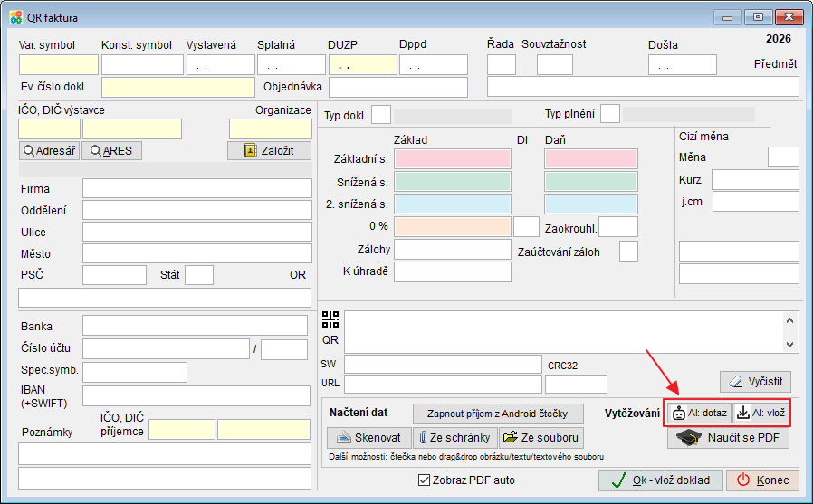Click the Zálohy field
Image resolution: width=813 pixels, height=504 pixels.
(453, 249)
